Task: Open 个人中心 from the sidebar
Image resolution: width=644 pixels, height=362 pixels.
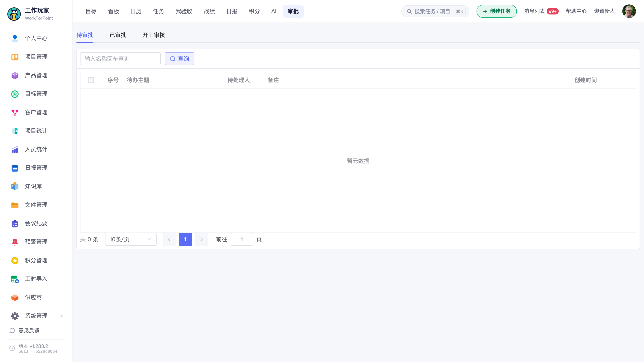Action: [x=36, y=38]
